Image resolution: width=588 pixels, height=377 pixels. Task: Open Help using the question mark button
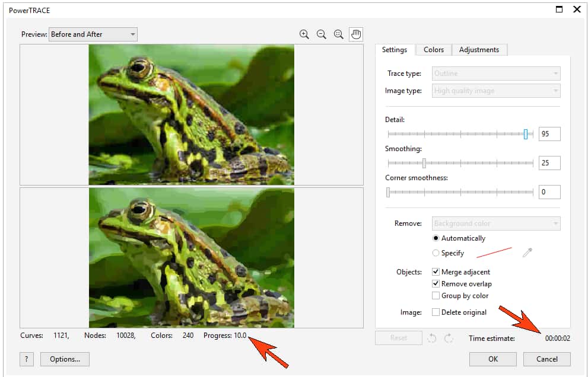pos(26,359)
